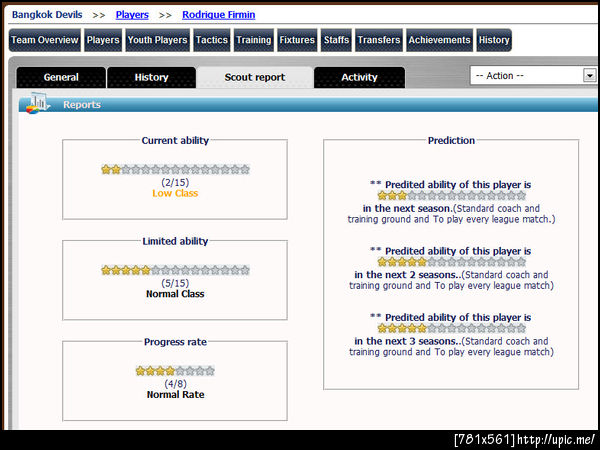Viewport: 600px width, 450px height.
Task: Open the Transfers menu
Action: 379,40
